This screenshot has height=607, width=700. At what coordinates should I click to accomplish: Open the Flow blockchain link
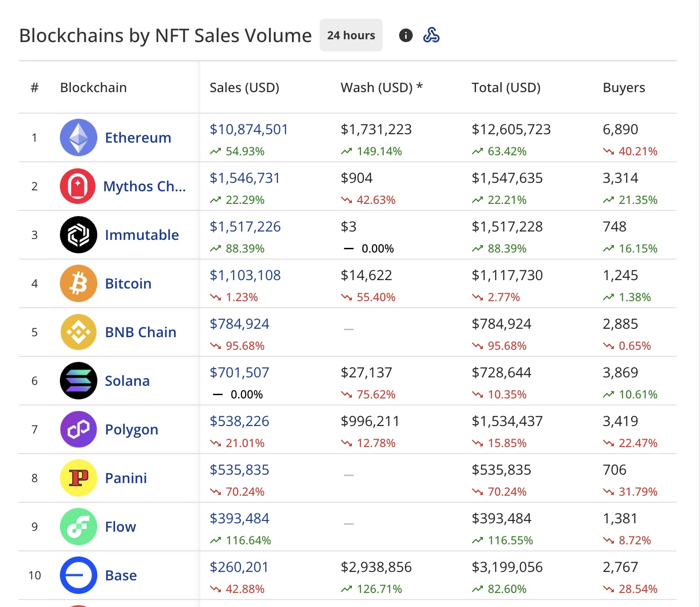pos(120,527)
